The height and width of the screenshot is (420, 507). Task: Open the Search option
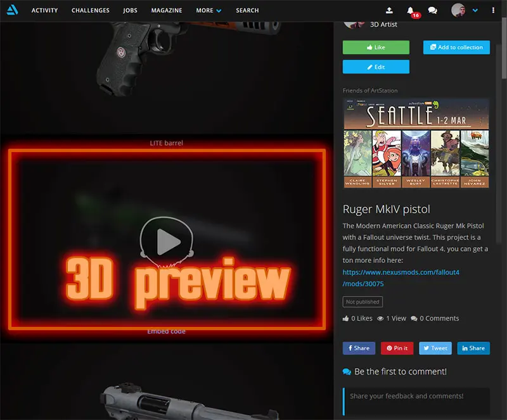click(247, 10)
